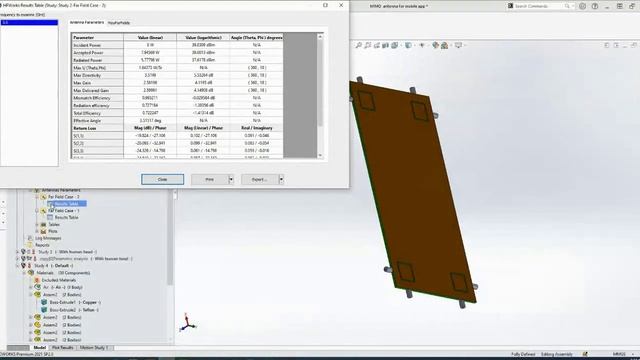Click the Print button
This screenshot has width=640, height=360.
coord(209,179)
